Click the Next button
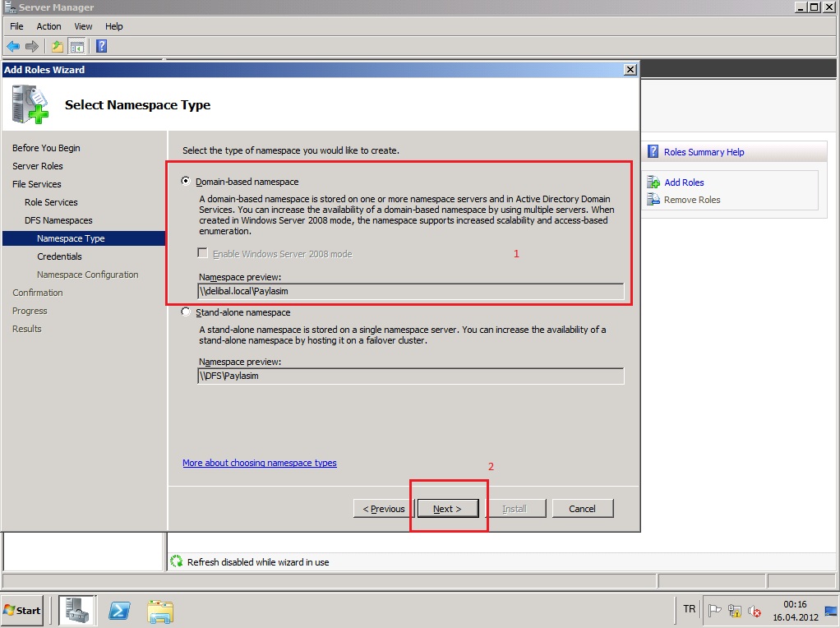Screen dimensions: 840x628 coord(448,509)
